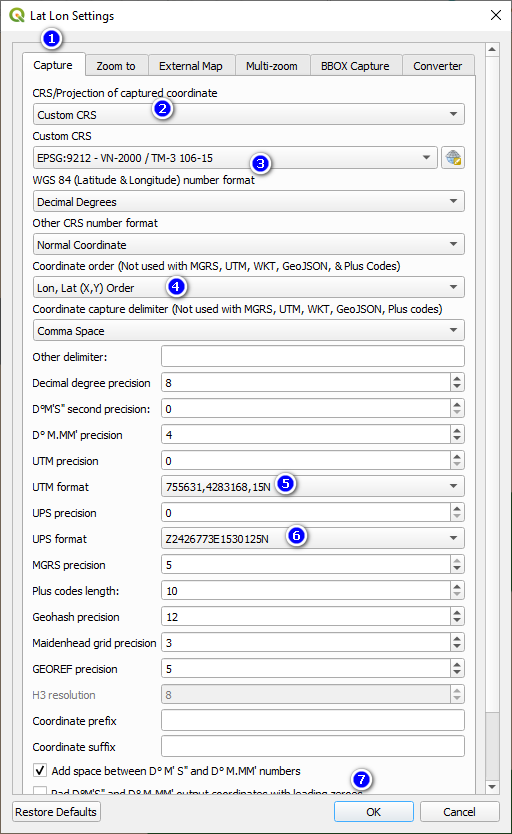Open the CRS/Projection of captured coordinate dropdown
Viewport: 512px width, 834px height.
click(x=248, y=114)
